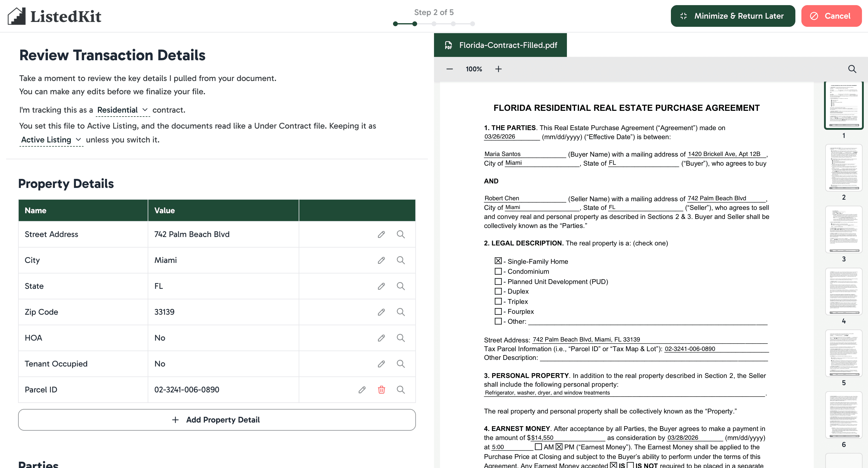
Task: Jump to page 4 thumbnail
Action: pyautogui.click(x=843, y=291)
